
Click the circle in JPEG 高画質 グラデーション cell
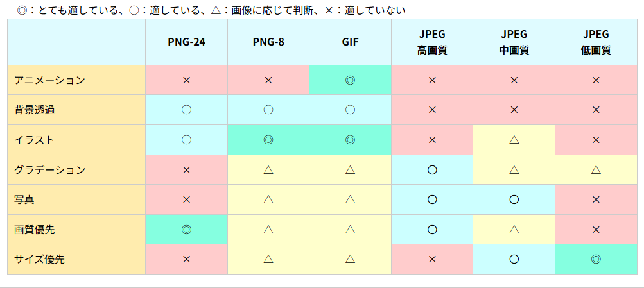(x=432, y=170)
